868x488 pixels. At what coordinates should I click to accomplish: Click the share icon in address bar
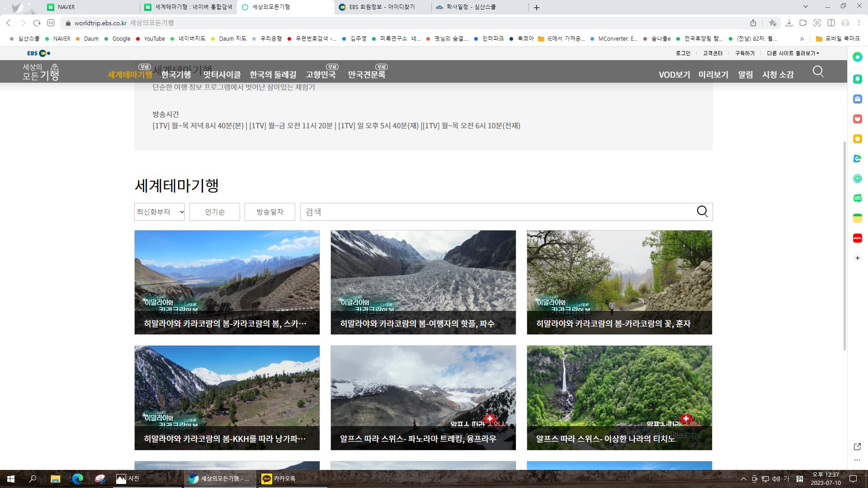tap(753, 23)
